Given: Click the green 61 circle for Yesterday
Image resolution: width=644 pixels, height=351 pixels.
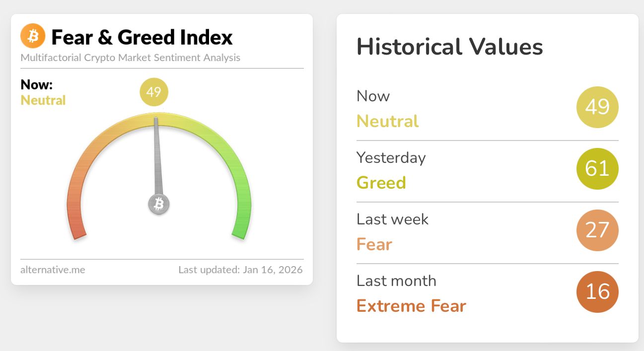Looking at the screenshot, I should (x=597, y=169).
